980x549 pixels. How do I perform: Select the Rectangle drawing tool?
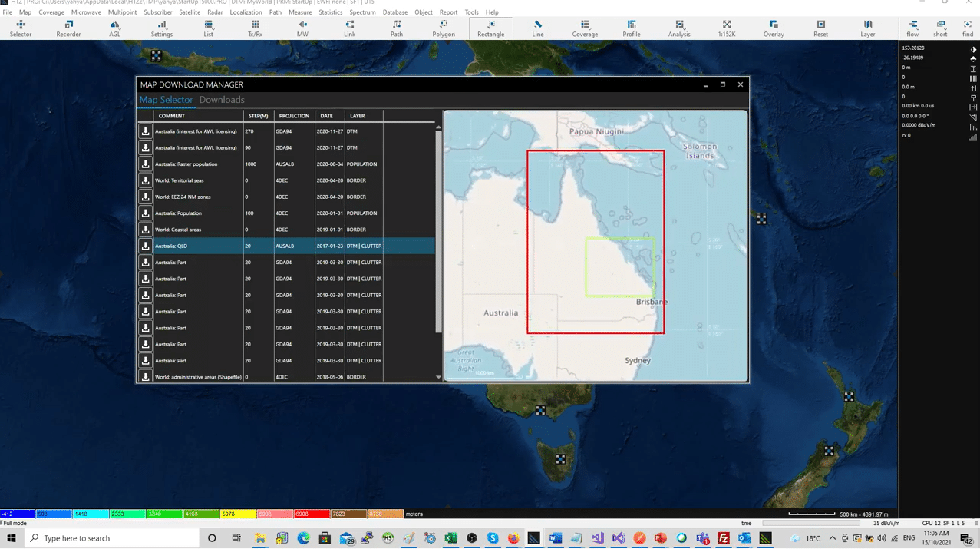coord(490,29)
